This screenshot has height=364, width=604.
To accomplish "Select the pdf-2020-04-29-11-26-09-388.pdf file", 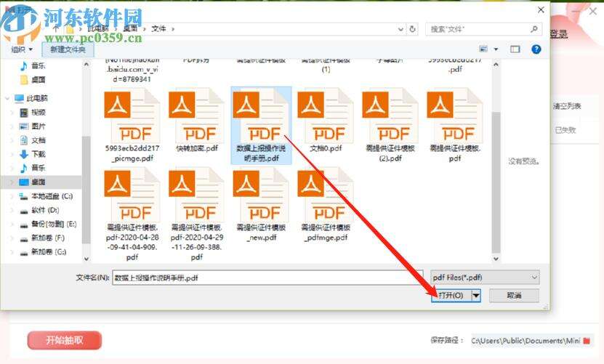I will [196, 214].
